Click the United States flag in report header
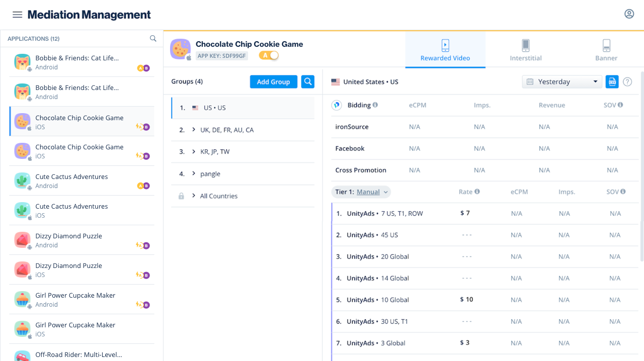Viewport: 644px width, 361px height. pyautogui.click(x=336, y=82)
